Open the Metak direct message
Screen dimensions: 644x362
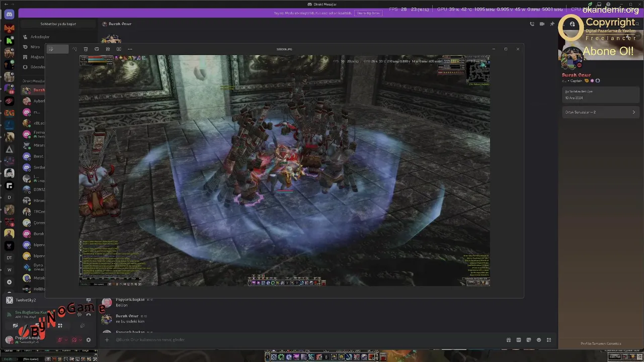click(x=34, y=278)
